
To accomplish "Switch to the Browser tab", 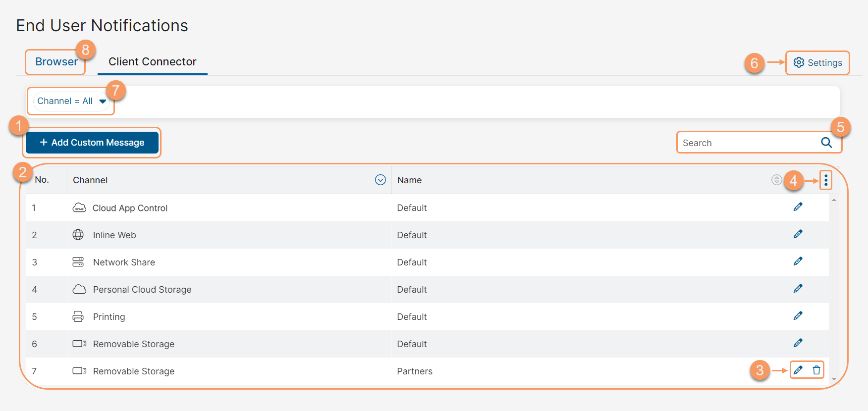I will (56, 62).
